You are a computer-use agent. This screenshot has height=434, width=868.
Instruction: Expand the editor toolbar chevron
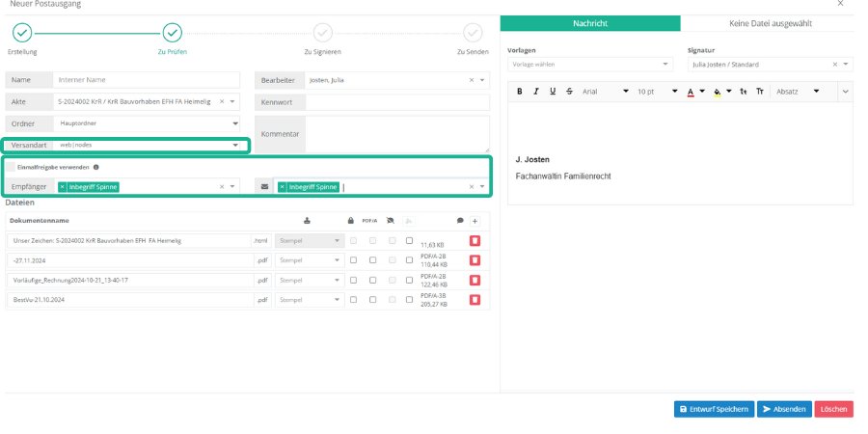click(845, 92)
